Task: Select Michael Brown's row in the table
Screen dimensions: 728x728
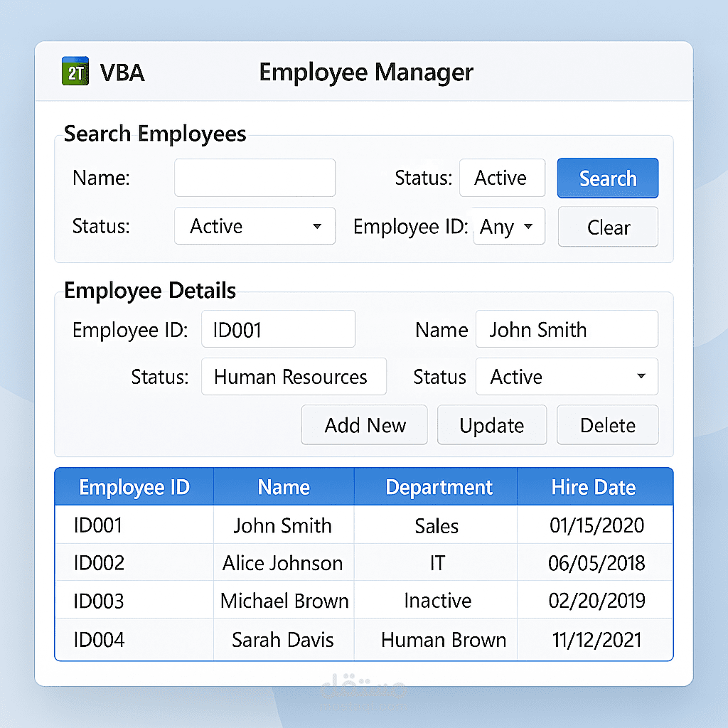Action: point(284,601)
